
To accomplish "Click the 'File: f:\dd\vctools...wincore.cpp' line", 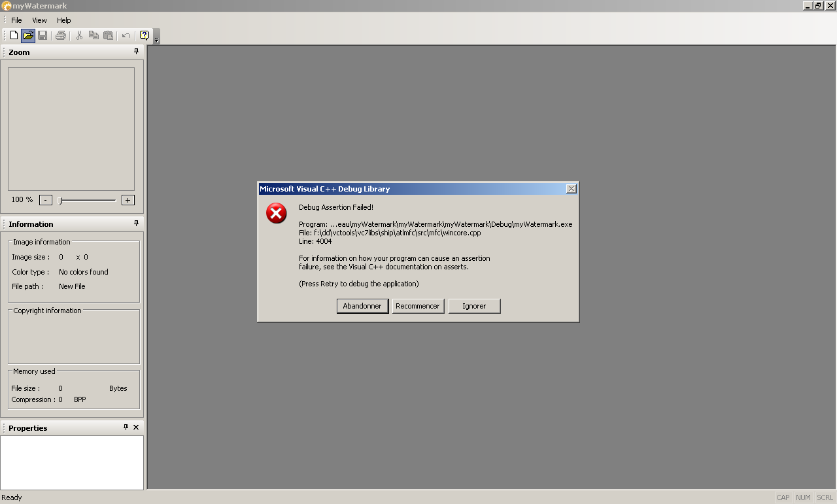I will pos(390,233).
